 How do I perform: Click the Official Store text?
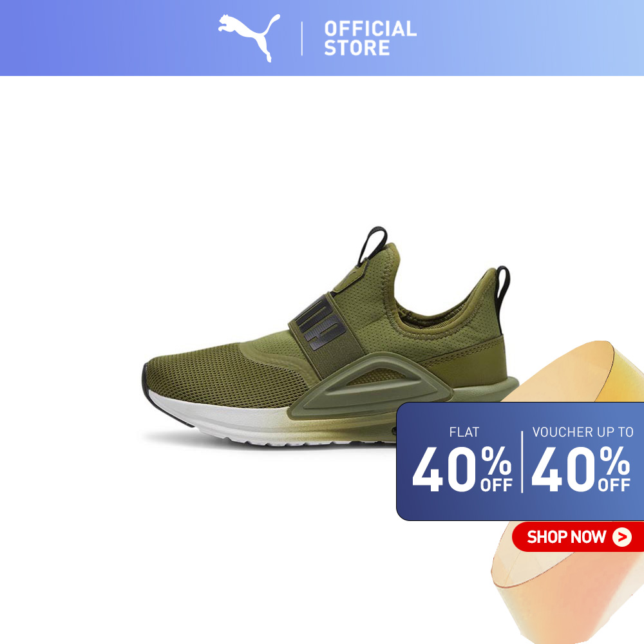(x=370, y=38)
